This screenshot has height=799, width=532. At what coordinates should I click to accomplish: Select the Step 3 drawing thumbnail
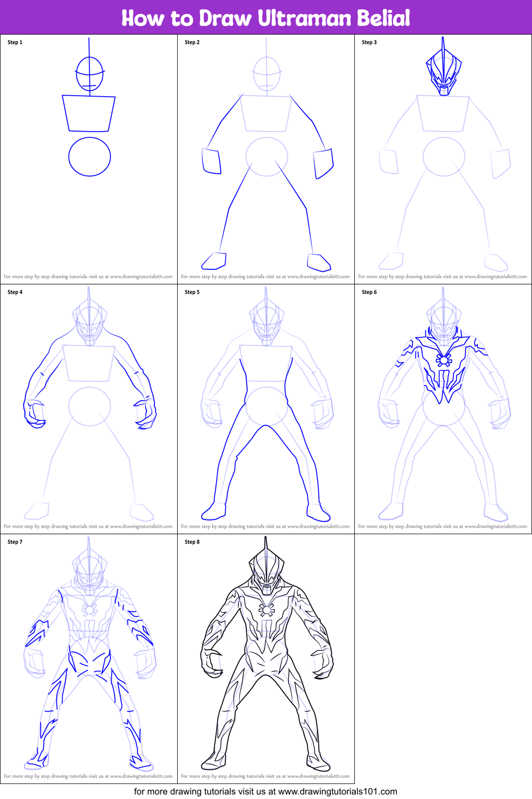(443, 159)
